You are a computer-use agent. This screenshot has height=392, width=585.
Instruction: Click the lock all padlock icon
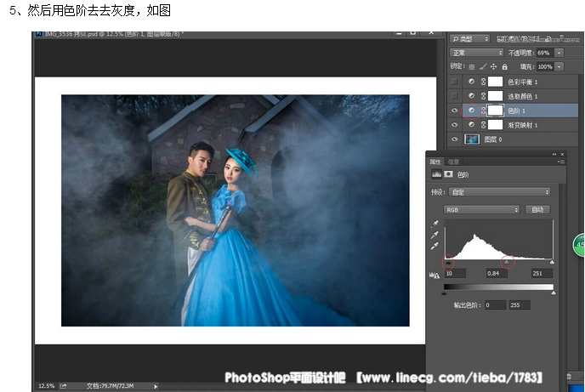[x=505, y=67]
